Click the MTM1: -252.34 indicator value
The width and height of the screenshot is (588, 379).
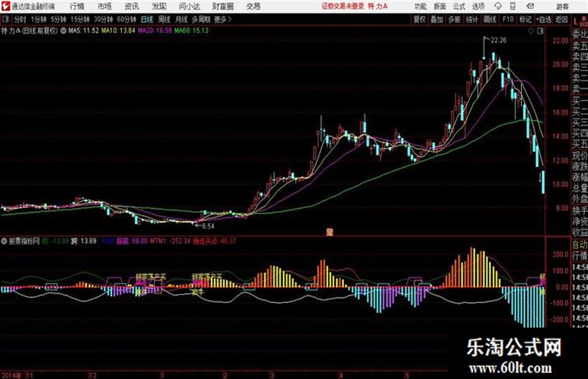pyautogui.click(x=170, y=241)
